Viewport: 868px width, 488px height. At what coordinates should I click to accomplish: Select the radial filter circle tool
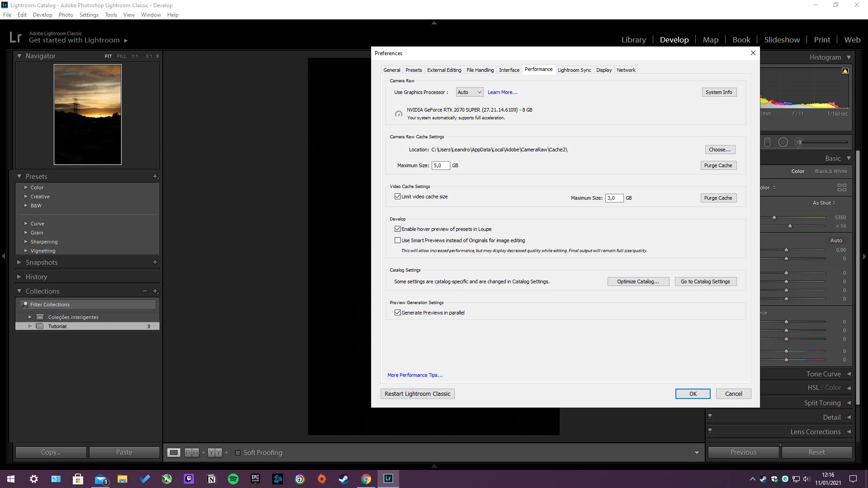pyautogui.click(x=783, y=143)
